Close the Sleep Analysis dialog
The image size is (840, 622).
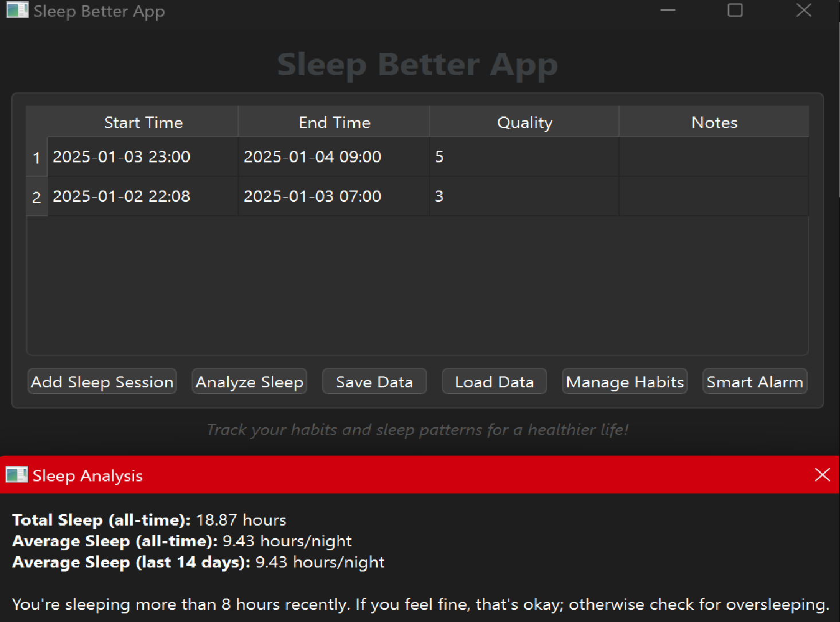822,475
